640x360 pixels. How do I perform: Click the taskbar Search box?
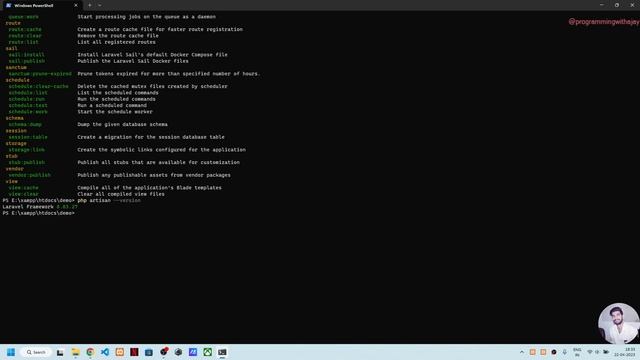[x=37, y=352]
